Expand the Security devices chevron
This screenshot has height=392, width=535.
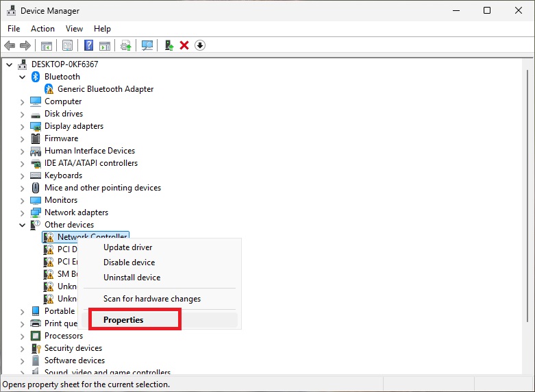[x=23, y=348]
